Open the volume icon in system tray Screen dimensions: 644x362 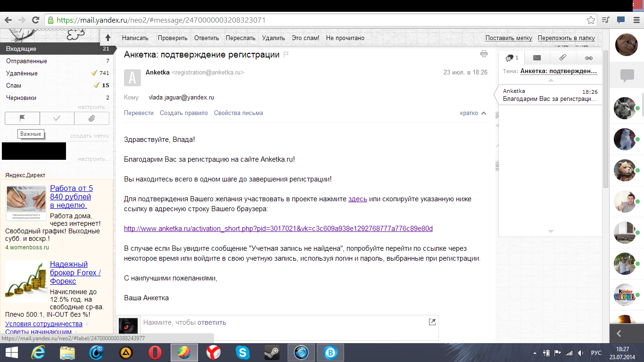pos(581,353)
